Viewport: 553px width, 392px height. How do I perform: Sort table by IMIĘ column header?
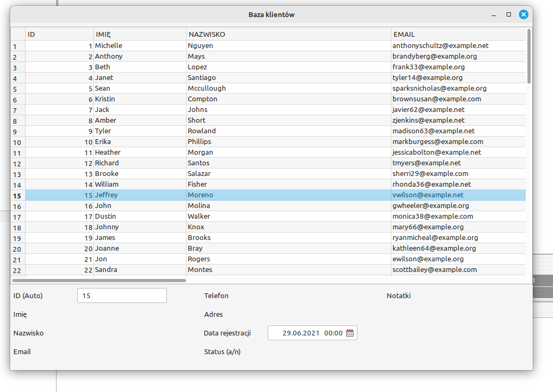coord(140,34)
